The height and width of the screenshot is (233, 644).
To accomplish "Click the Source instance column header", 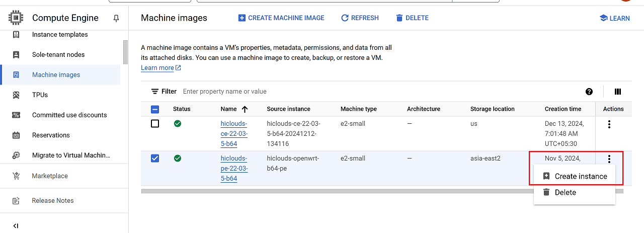I will (288, 109).
